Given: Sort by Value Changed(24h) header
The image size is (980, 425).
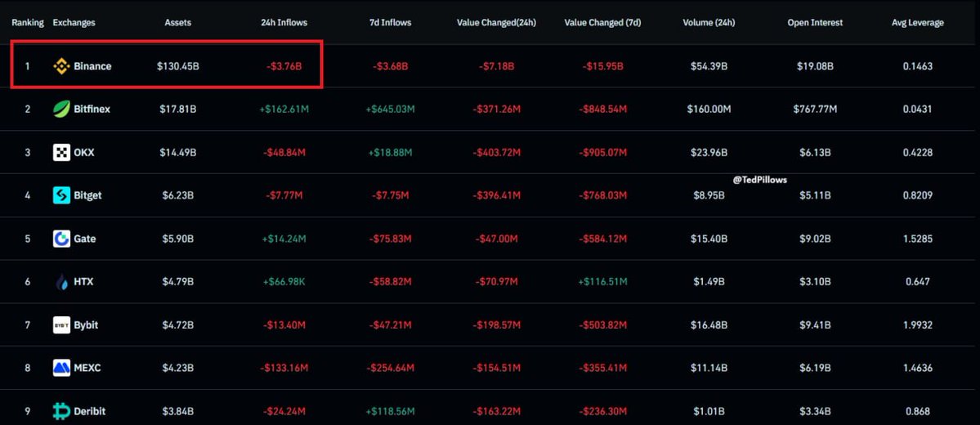Looking at the screenshot, I should (496, 23).
